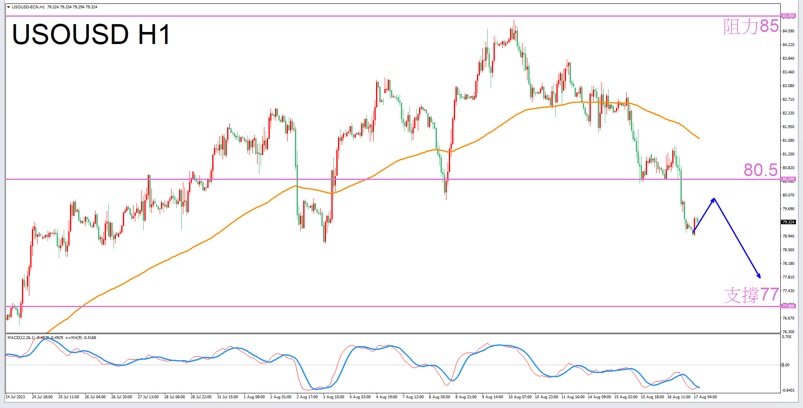Click the 78.560 price axis label

(x=789, y=249)
